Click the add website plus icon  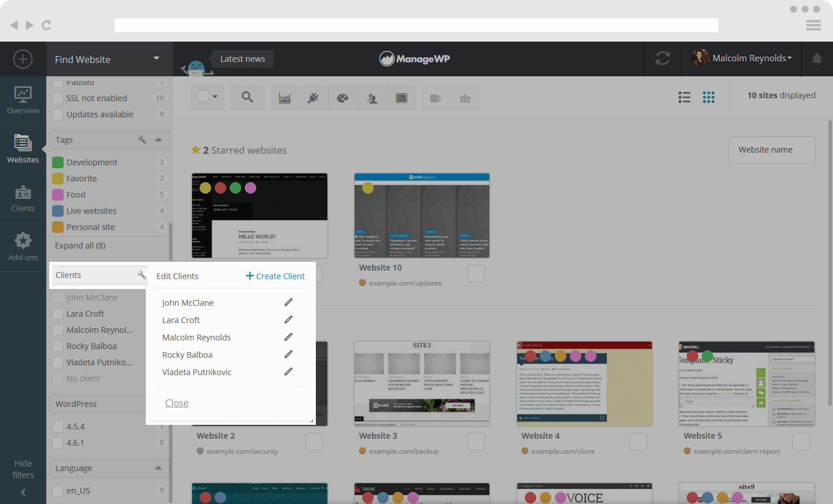point(23,59)
